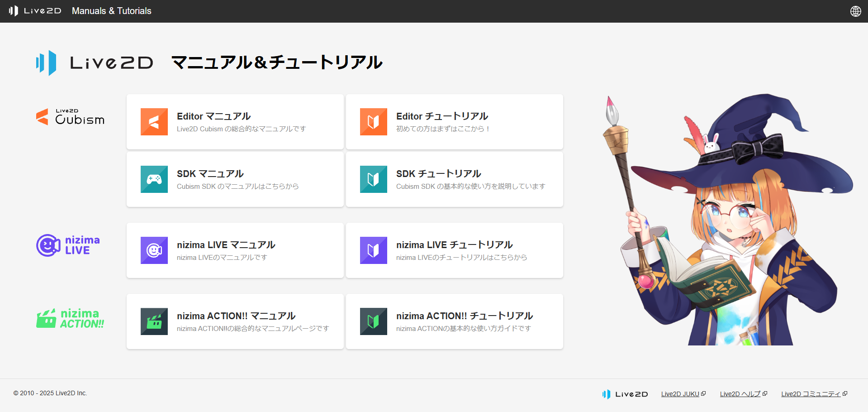Open the Live2D コミュニティ footer link
868x412 pixels.
tap(811, 394)
